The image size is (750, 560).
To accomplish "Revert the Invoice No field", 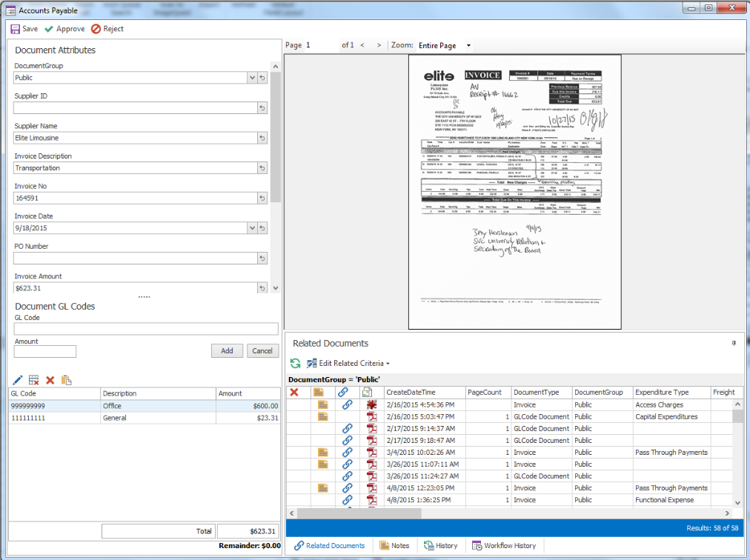I will pyautogui.click(x=262, y=198).
